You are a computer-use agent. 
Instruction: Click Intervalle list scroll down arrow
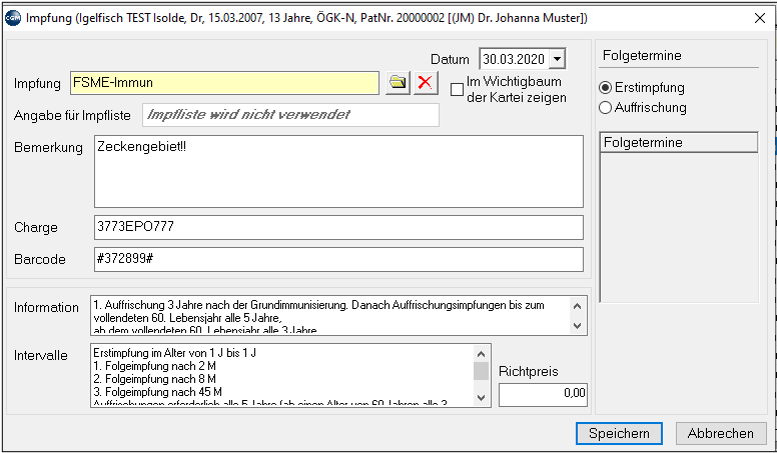point(481,397)
